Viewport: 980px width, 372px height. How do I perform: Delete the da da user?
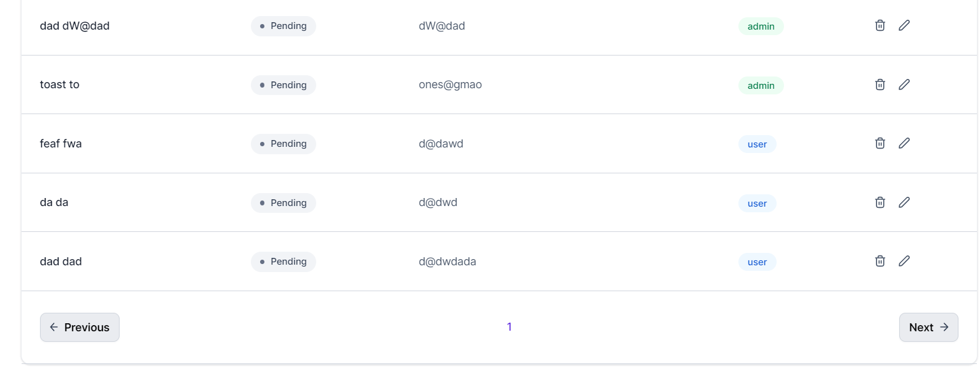tap(880, 202)
